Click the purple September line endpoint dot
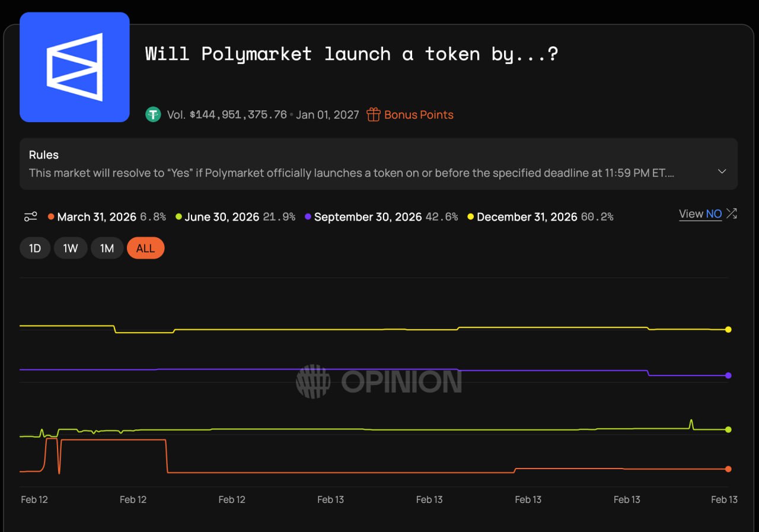 click(x=728, y=375)
